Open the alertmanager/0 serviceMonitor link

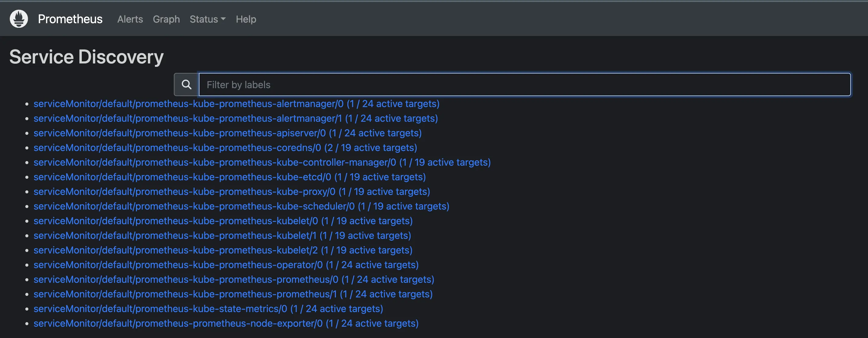pos(237,104)
